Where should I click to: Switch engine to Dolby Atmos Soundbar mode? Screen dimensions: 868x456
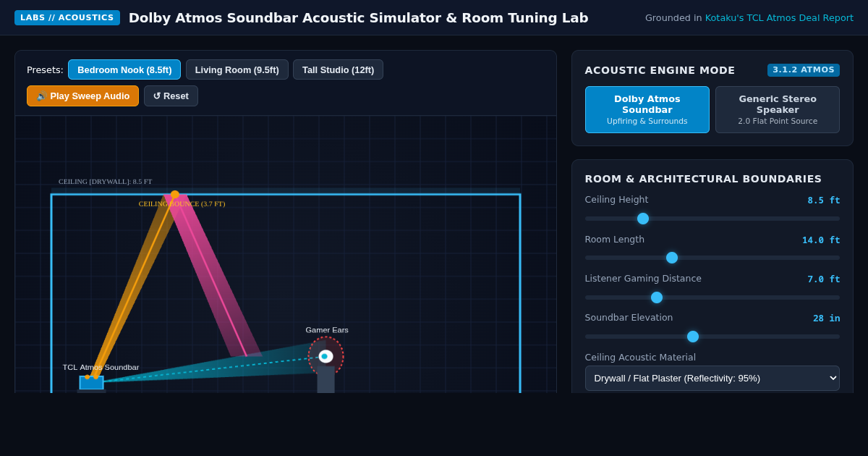[x=647, y=109]
